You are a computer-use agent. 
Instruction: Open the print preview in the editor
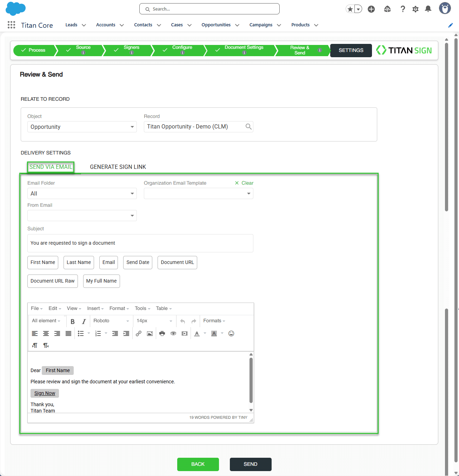coord(162,333)
